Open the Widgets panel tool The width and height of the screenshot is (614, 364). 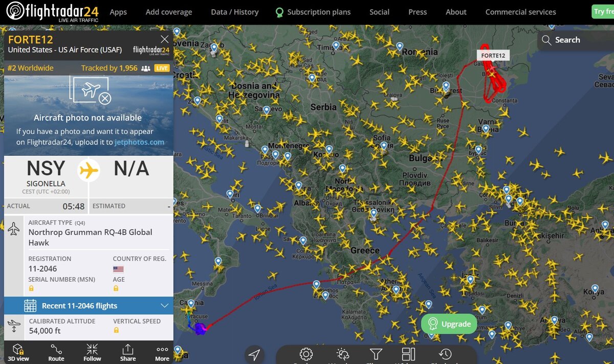click(409, 354)
